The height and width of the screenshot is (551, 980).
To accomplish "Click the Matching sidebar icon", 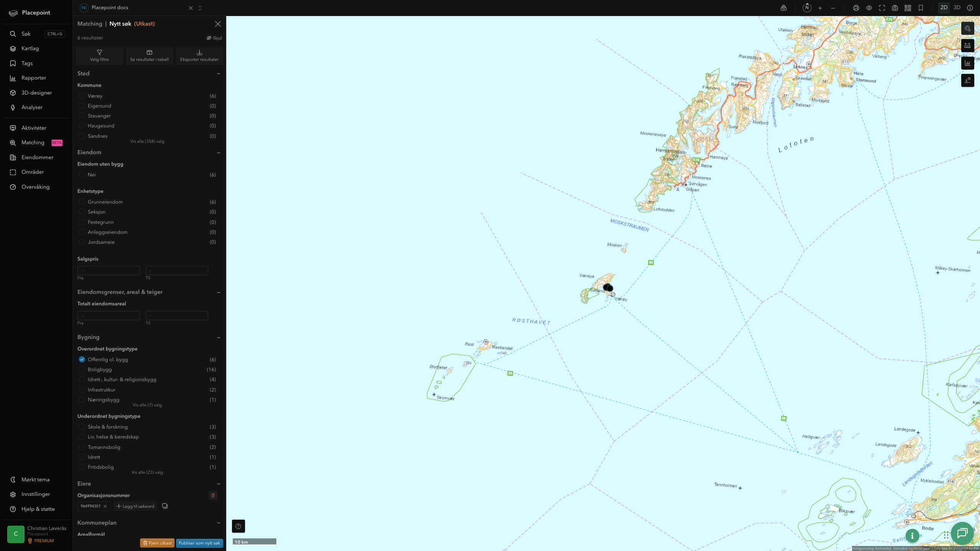I will (13, 143).
